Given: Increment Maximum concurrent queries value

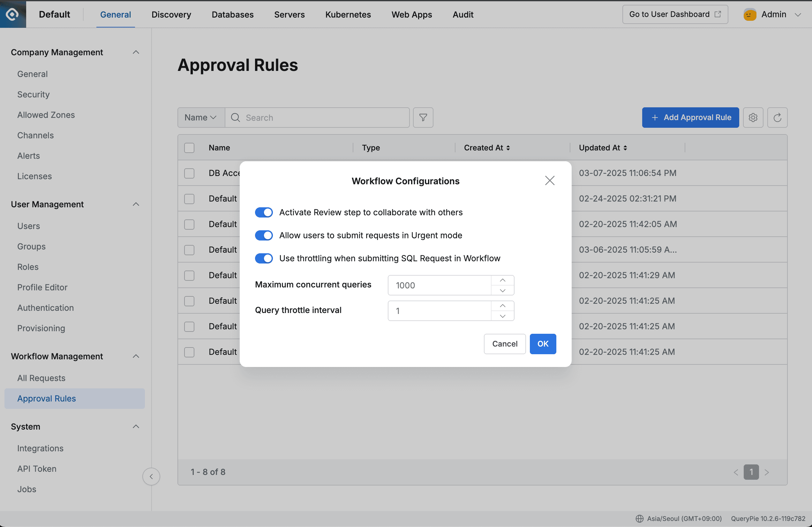Looking at the screenshot, I should tap(502, 280).
